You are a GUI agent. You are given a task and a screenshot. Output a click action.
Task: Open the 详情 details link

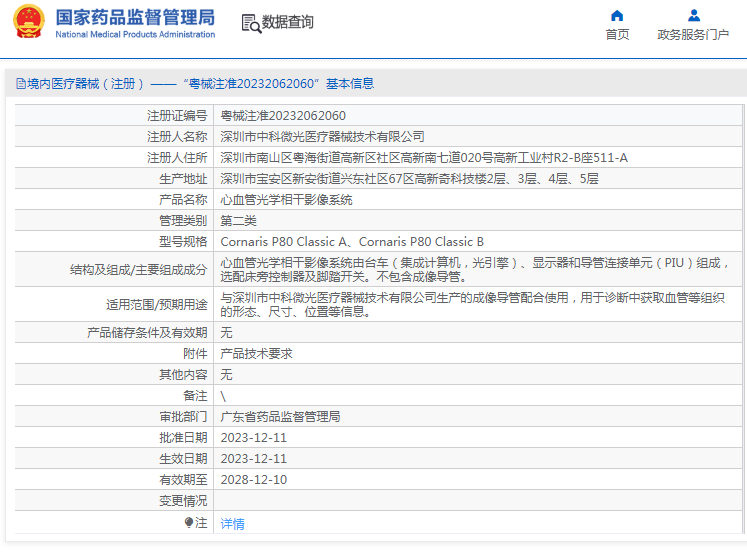pyautogui.click(x=232, y=523)
